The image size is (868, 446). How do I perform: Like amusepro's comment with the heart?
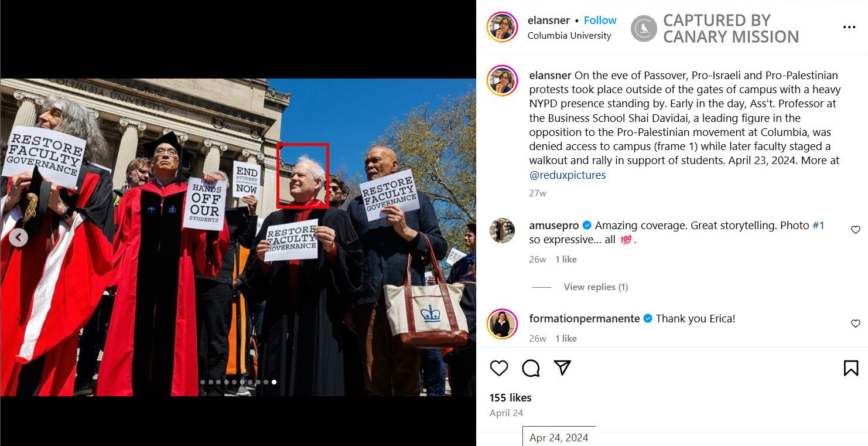click(x=856, y=230)
